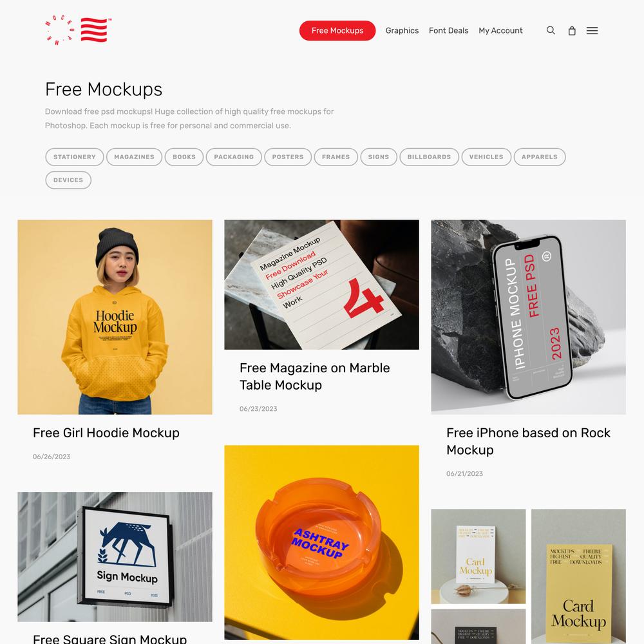Open My Account page
The width and height of the screenshot is (644, 644).
point(500,30)
